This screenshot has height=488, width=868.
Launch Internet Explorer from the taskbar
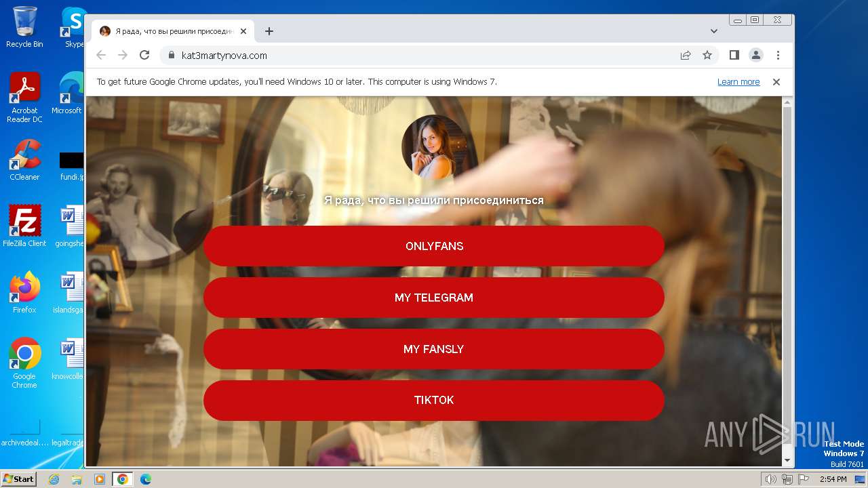click(x=54, y=479)
